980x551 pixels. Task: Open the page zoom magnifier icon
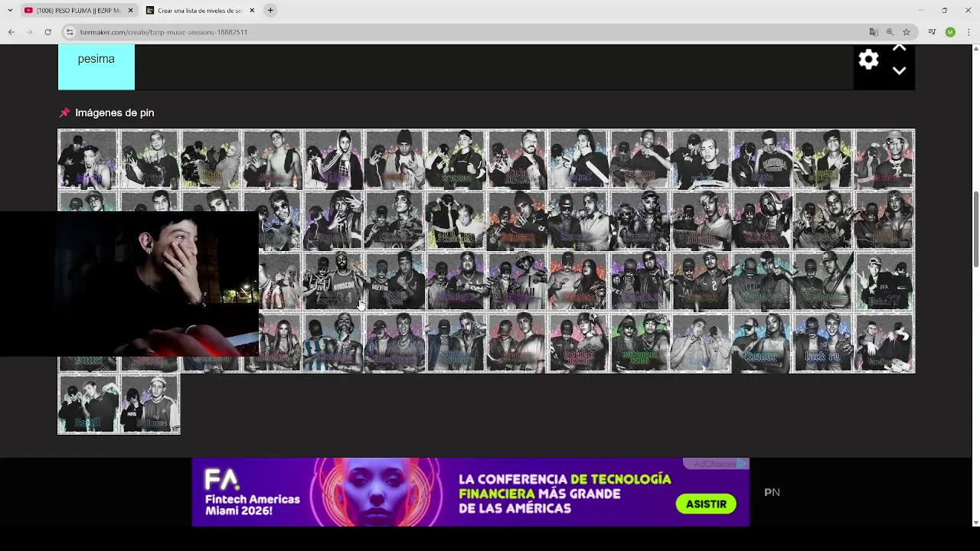click(890, 32)
